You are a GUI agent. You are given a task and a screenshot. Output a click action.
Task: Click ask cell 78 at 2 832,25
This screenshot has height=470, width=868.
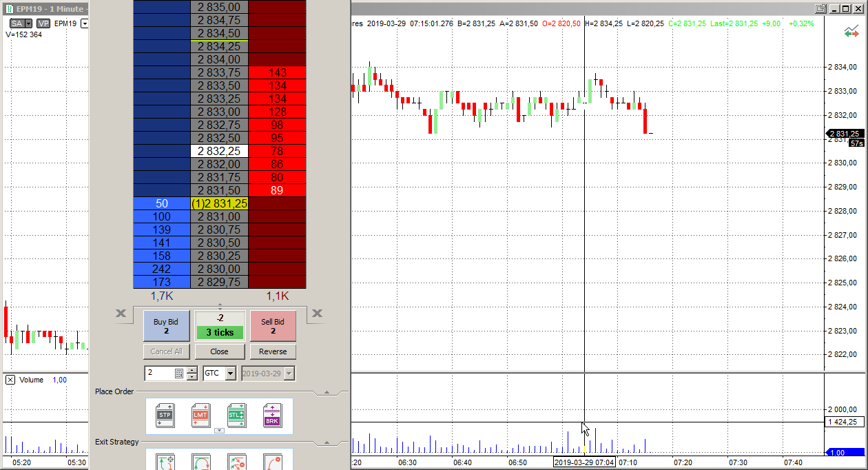point(278,151)
